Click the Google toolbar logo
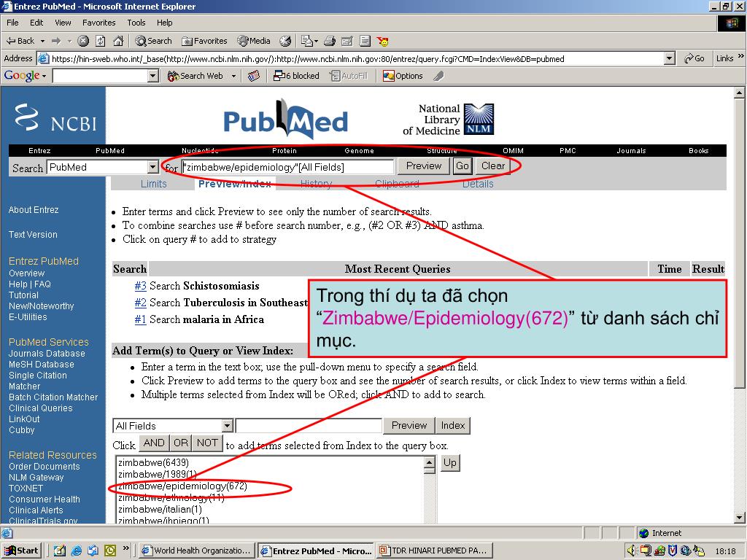The height and width of the screenshot is (560, 747). tap(22, 76)
